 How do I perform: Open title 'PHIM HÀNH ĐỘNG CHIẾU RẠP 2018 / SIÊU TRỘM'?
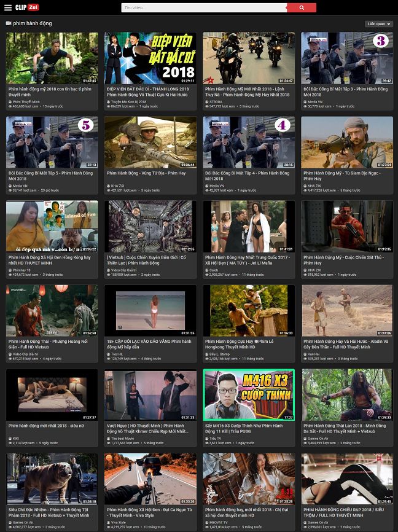pyautogui.click(x=344, y=513)
